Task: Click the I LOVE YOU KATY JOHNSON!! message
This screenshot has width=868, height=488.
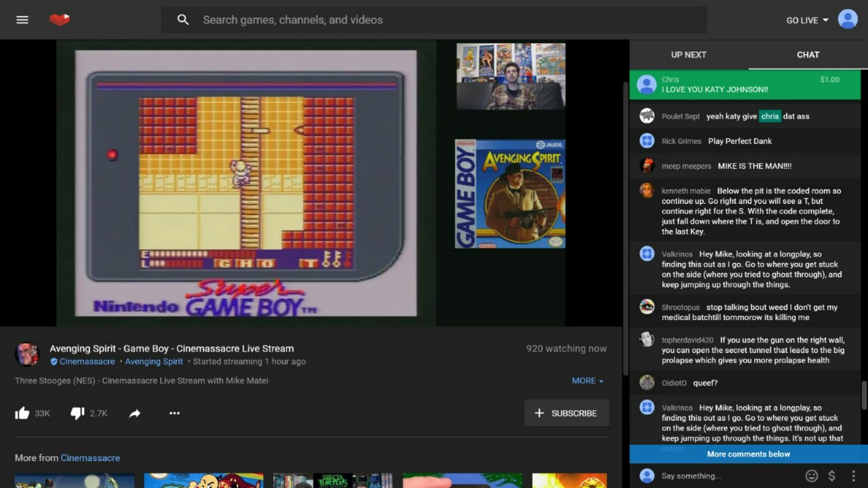Action: [x=715, y=89]
